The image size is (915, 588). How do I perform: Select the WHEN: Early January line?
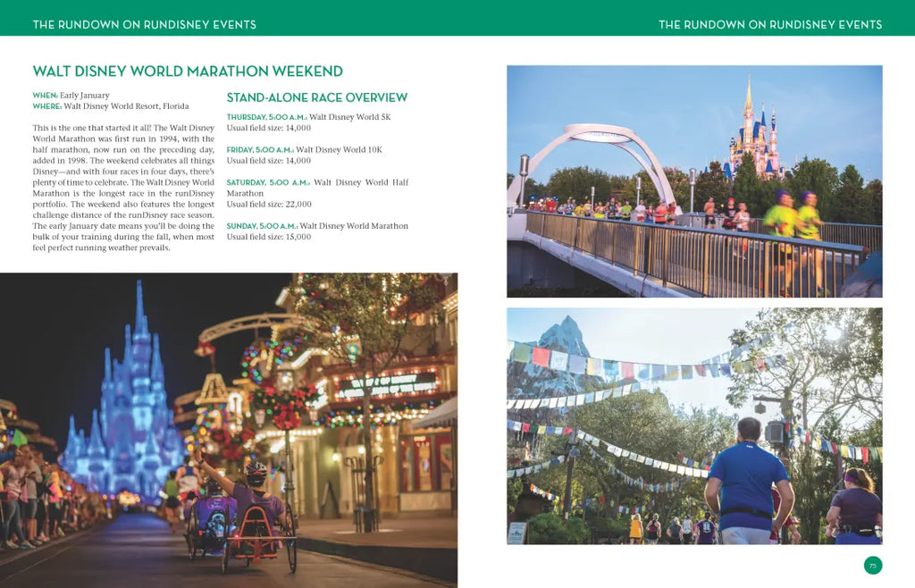pyautogui.click(x=71, y=95)
